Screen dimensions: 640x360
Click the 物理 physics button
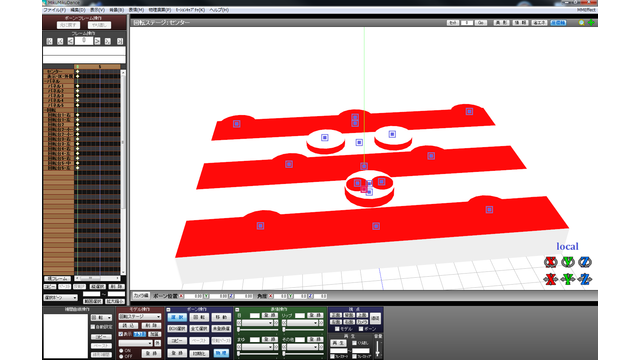click(221, 353)
